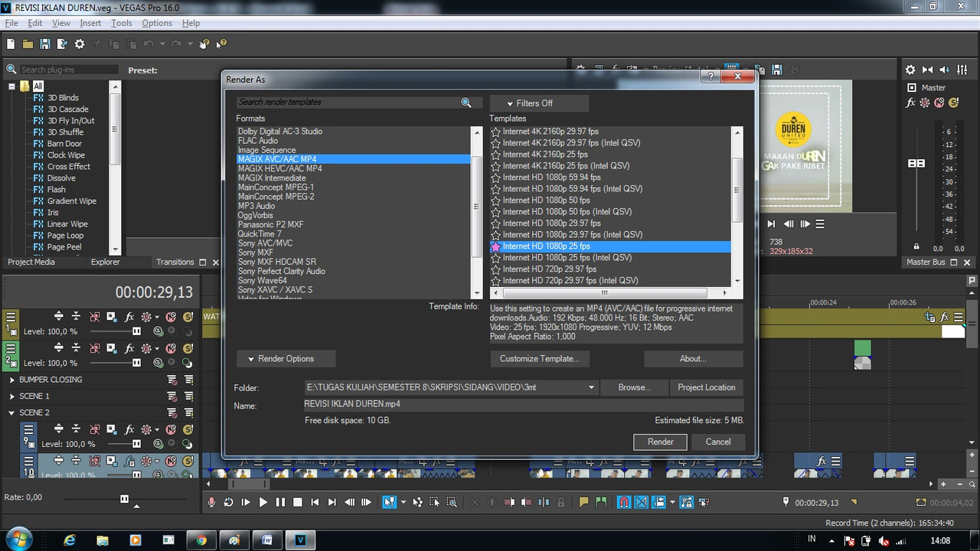Click Play From Start in transport bar
The height and width of the screenshot is (551, 980).
[x=246, y=502]
